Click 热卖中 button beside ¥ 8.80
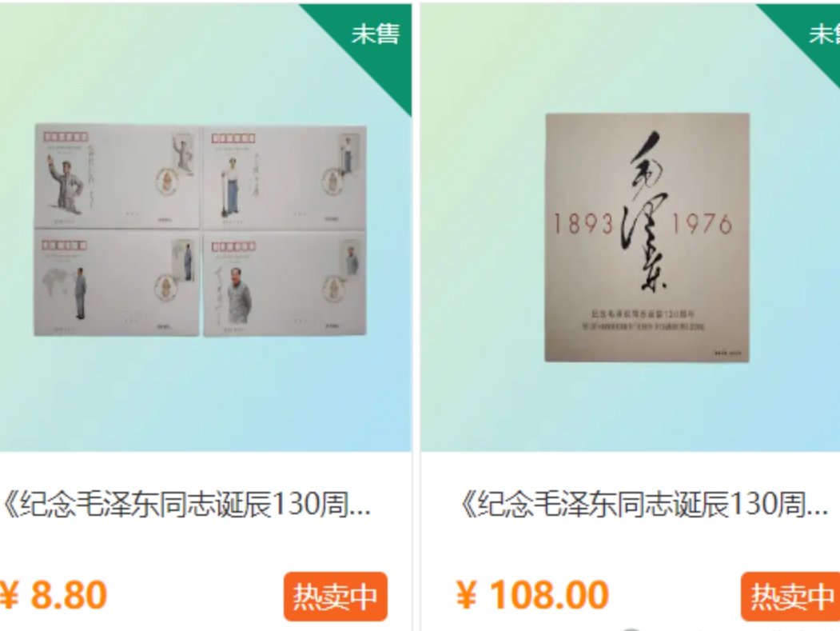Image resolution: width=840 pixels, height=631 pixels. [x=336, y=596]
